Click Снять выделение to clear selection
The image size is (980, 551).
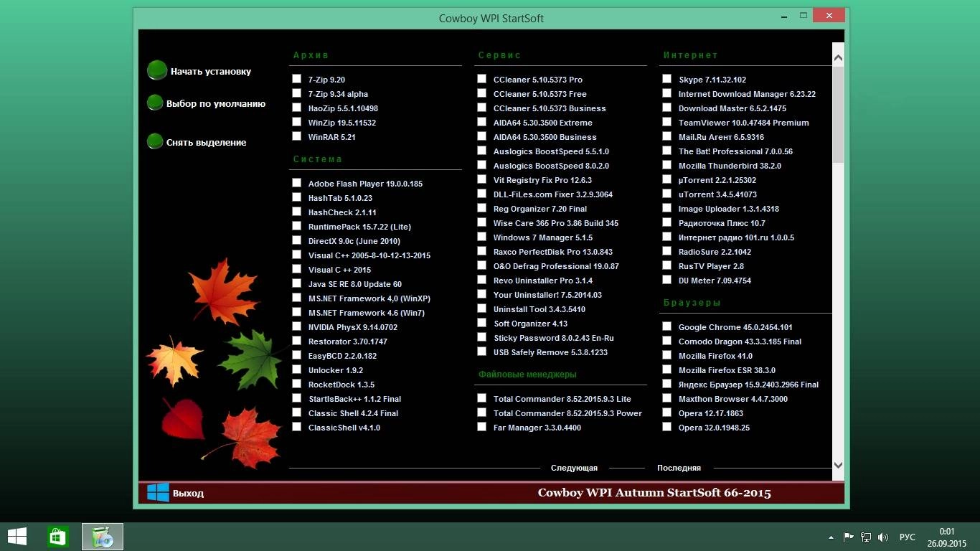pyautogui.click(x=207, y=143)
